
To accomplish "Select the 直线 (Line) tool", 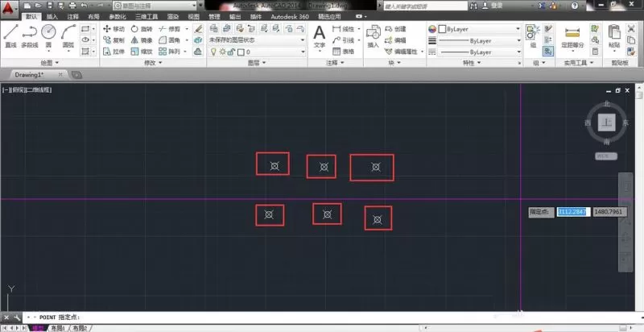I will coord(10,36).
